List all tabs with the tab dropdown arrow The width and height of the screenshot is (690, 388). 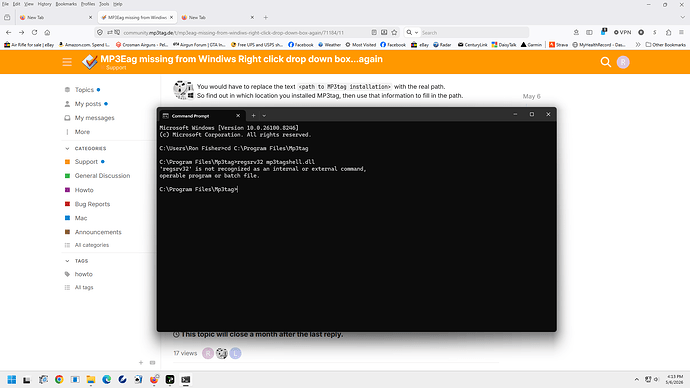click(x=683, y=17)
